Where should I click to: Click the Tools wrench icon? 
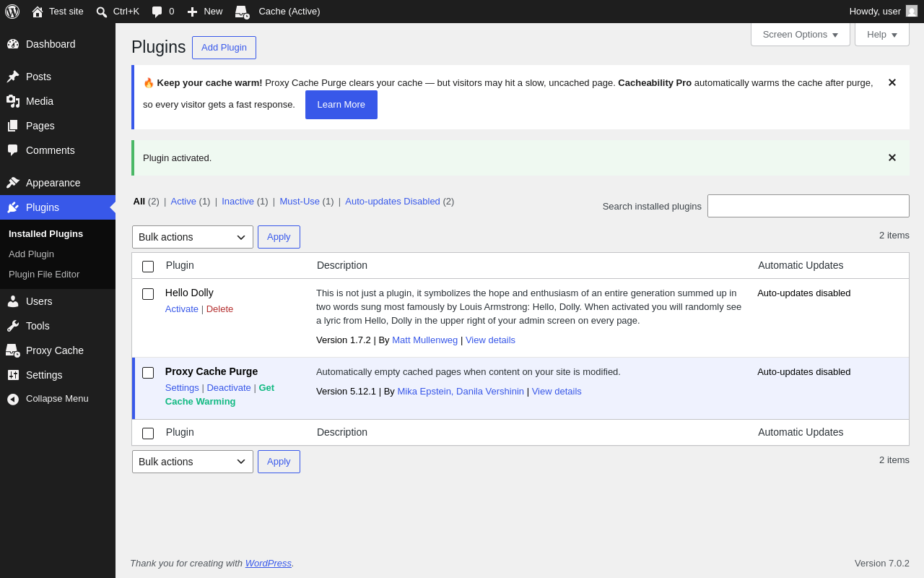tap(13, 326)
